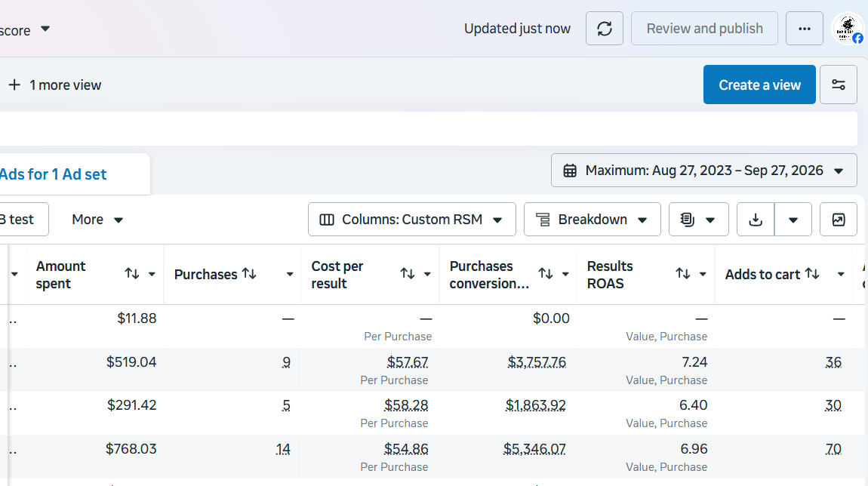Click ROAS value 7.24

coord(694,362)
